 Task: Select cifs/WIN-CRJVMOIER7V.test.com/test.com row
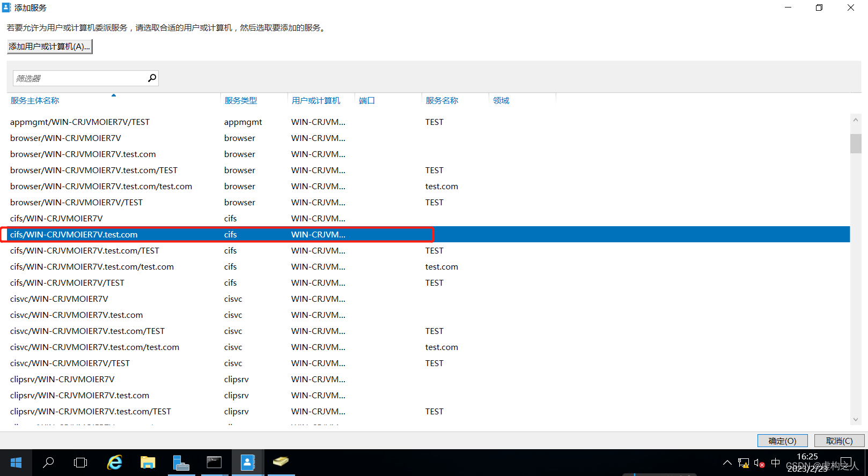(428, 266)
